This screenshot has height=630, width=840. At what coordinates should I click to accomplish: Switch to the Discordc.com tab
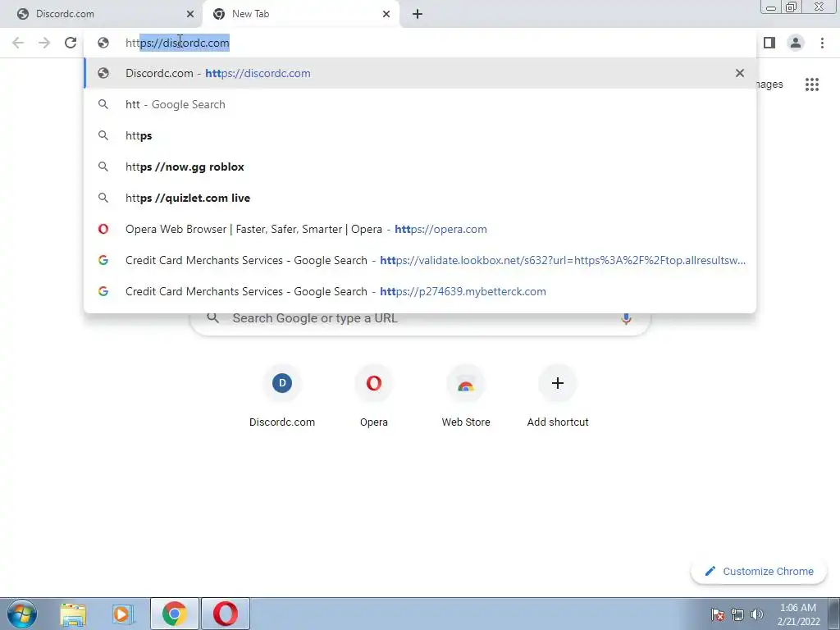point(101,14)
